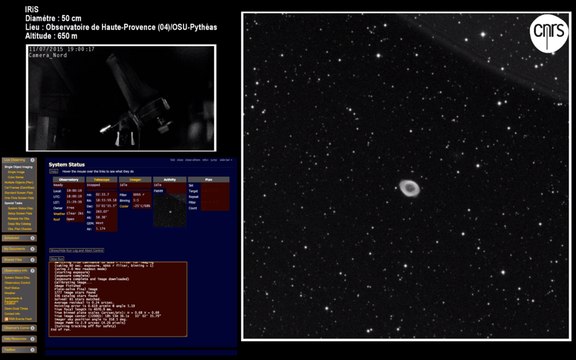576x360 pixels.
Task: Click the IRiS title text
Action: (32, 9)
